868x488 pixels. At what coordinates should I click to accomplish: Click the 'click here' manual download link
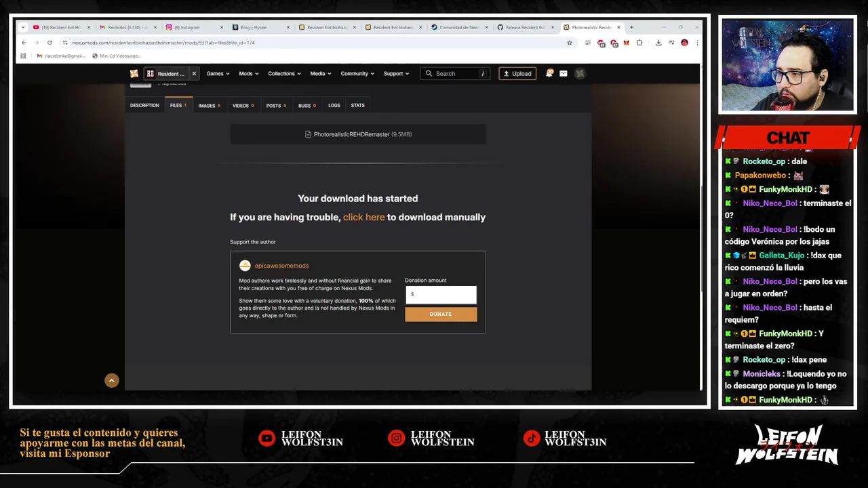(363, 217)
